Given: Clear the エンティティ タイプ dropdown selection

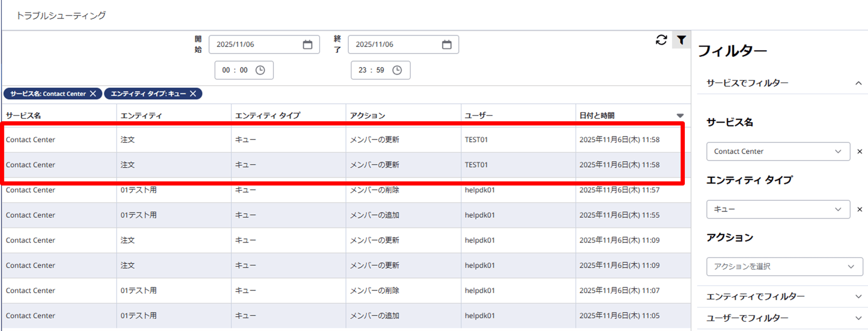Looking at the screenshot, I should point(859,209).
